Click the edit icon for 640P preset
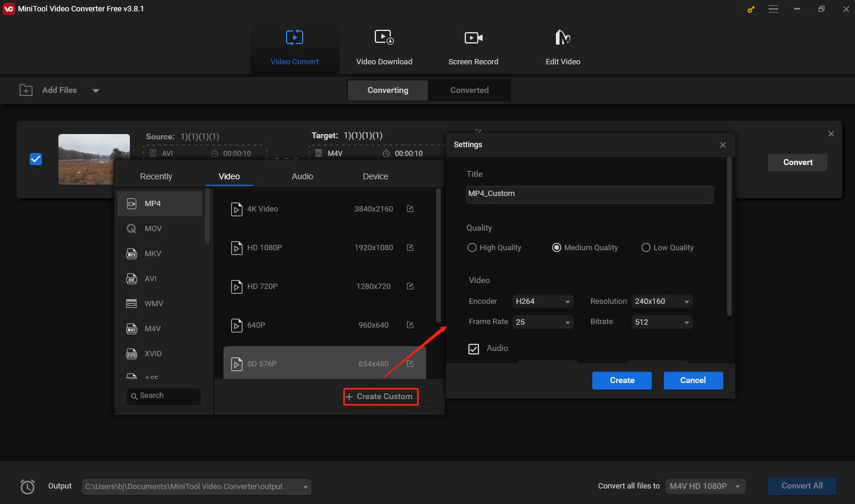The width and height of the screenshot is (855, 504). pyautogui.click(x=410, y=325)
